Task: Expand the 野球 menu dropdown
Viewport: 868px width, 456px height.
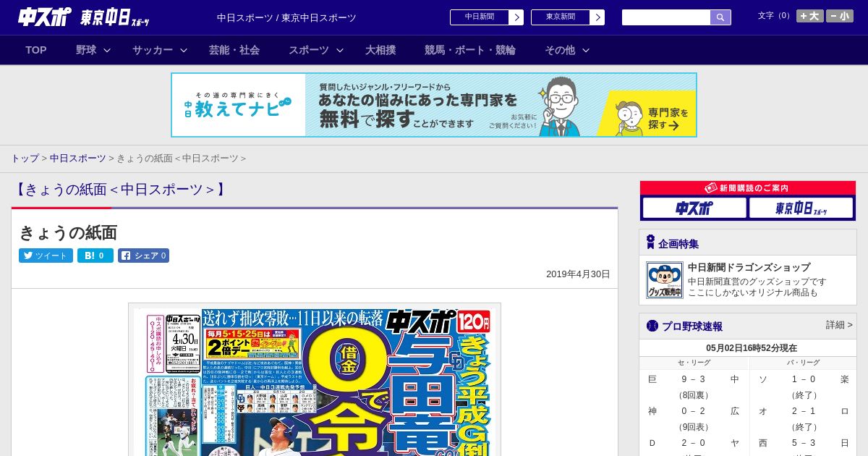Action: coord(93,50)
